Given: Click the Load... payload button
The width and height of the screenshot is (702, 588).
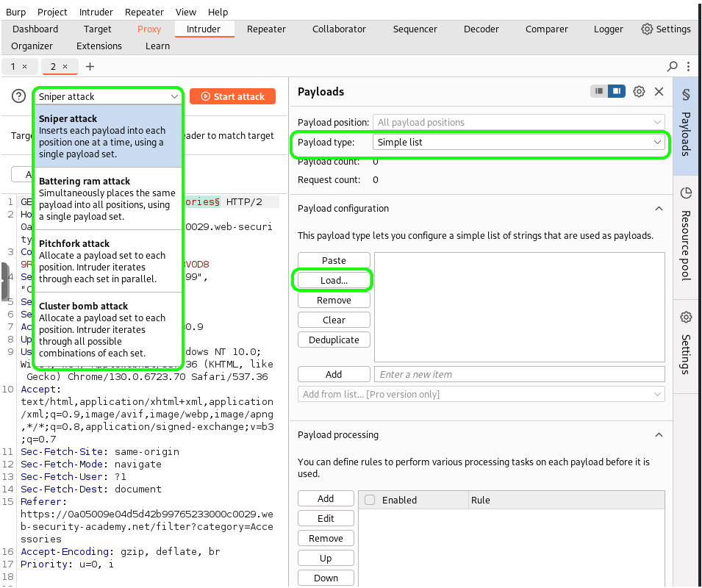Looking at the screenshot, I should pyautogui.click(x=334, y=281).
